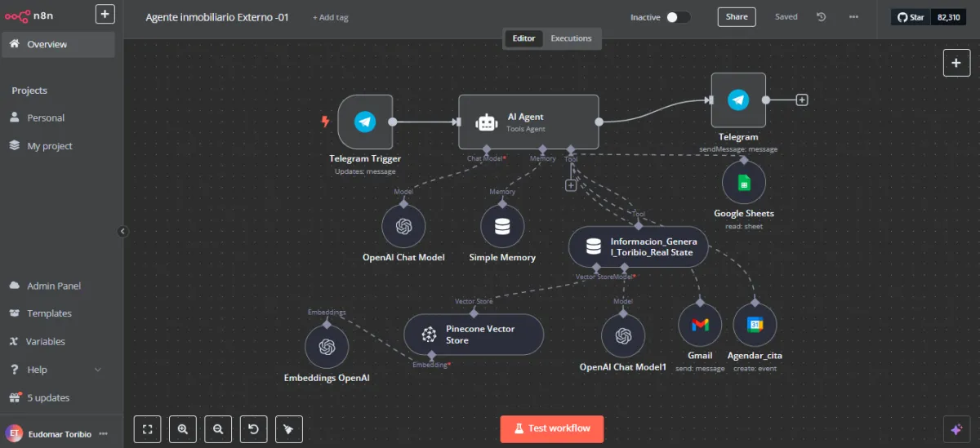Select the Simple Memory node
The height and width of the screenshot is (448, 980).
[502, 227]
